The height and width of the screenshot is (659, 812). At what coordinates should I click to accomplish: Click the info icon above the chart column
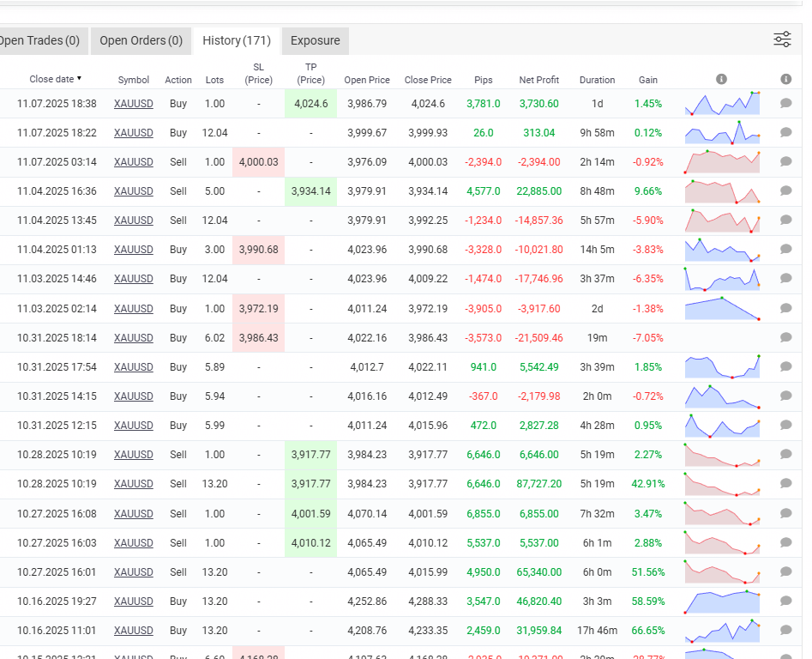[x=721, y=79]
